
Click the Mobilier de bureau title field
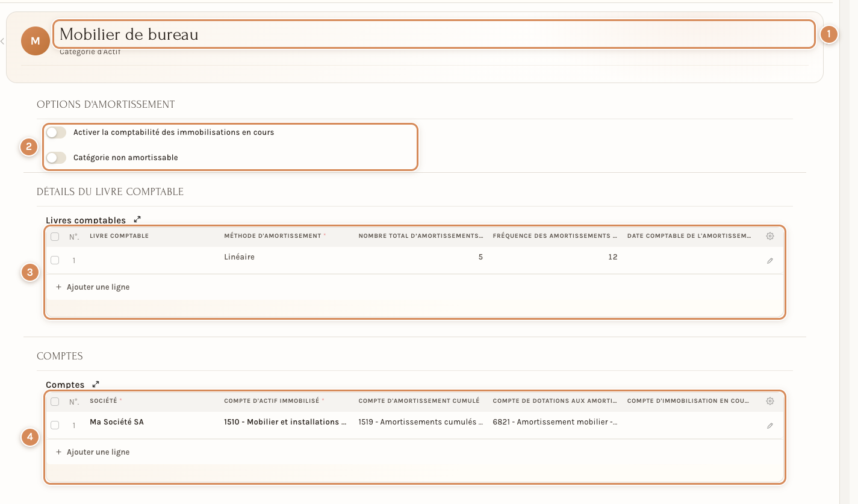point(434,34)
